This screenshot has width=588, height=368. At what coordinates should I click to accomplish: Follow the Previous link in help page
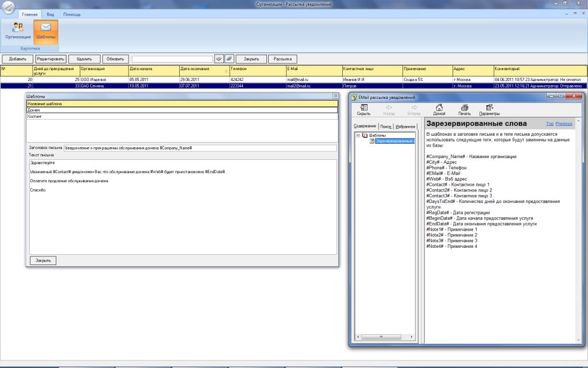coord(564,124)
